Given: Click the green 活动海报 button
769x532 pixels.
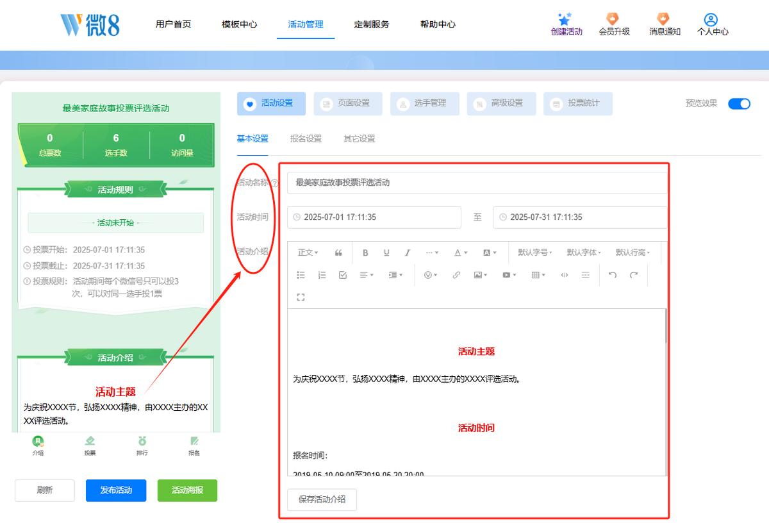Looking at the screenshot, I should [x=187, y=490].
